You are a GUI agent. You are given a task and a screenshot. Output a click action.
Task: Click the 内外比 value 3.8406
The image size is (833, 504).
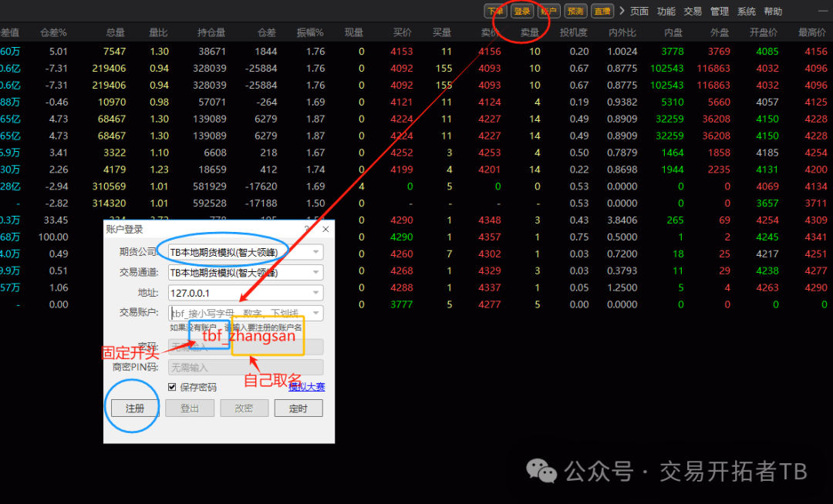pyautogui.click(x=622, y=220)
